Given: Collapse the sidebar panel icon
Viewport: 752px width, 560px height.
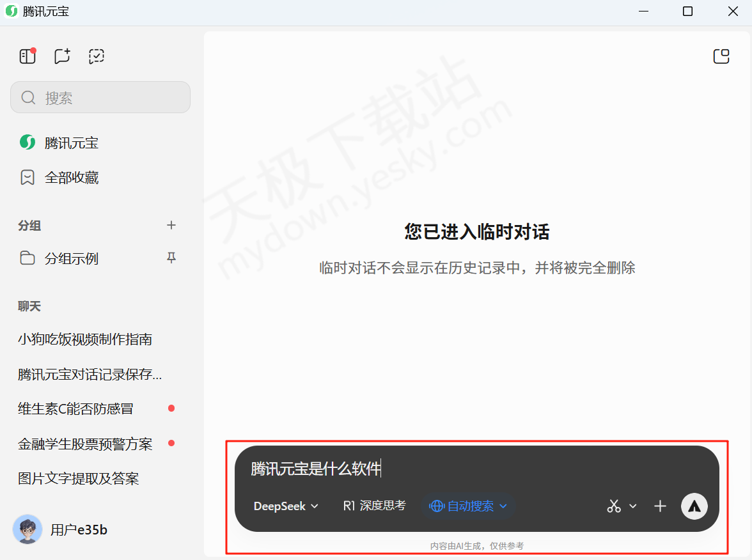Looking at the screenshot, I should (x=27, y=56).
